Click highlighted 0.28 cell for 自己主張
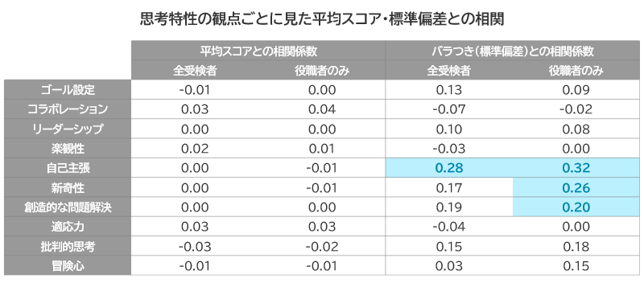 (449, 168)
